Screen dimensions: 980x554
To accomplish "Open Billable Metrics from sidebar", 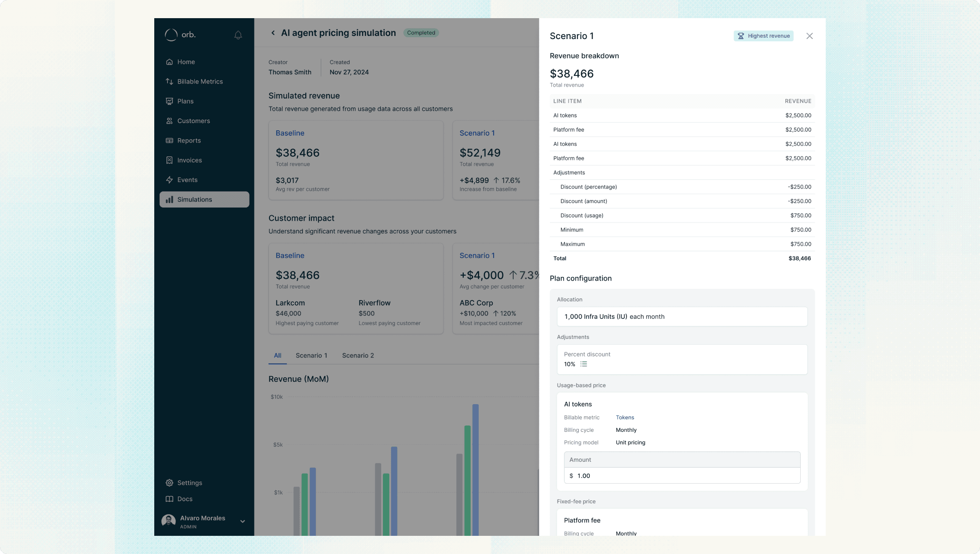I will click(200, 82).
